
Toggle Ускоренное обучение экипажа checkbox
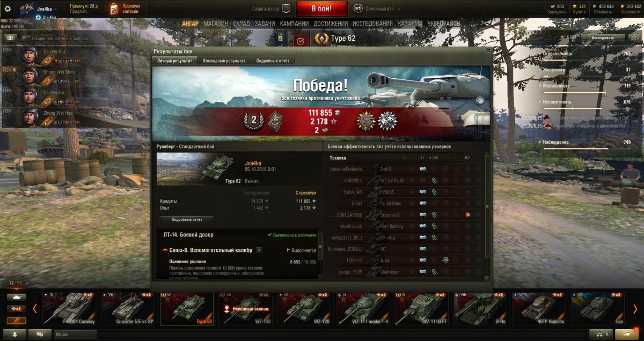(25, 38)
